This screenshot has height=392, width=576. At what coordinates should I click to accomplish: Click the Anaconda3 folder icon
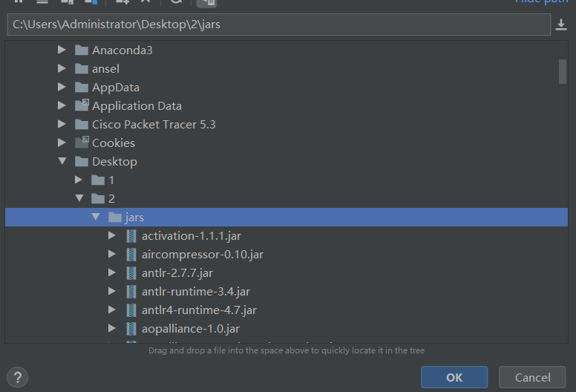point(81,50)
